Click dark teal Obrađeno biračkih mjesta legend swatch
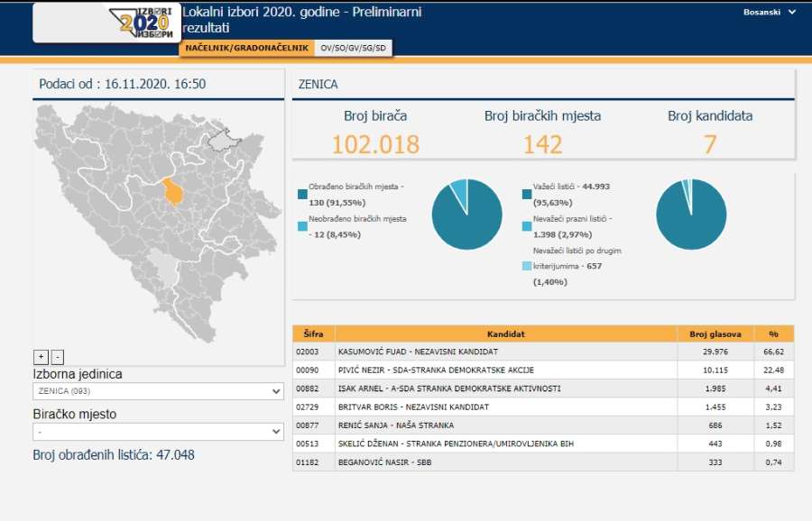 coord(302,193)
